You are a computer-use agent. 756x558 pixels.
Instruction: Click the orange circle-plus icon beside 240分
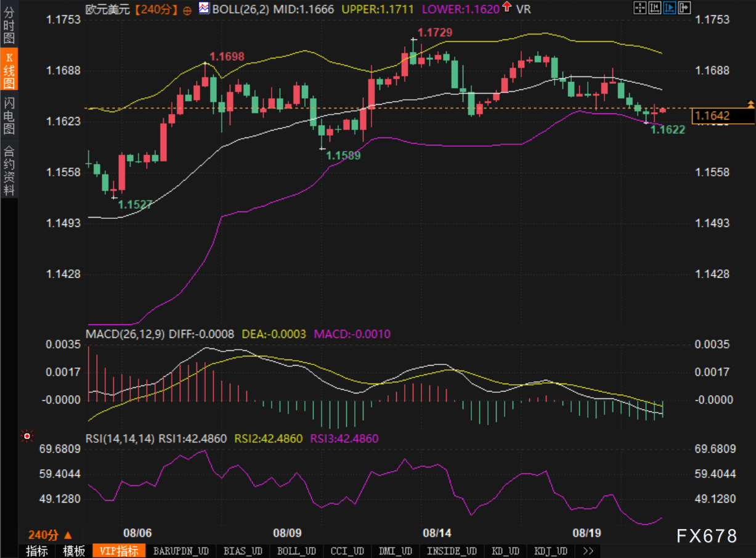coord(187,9)
